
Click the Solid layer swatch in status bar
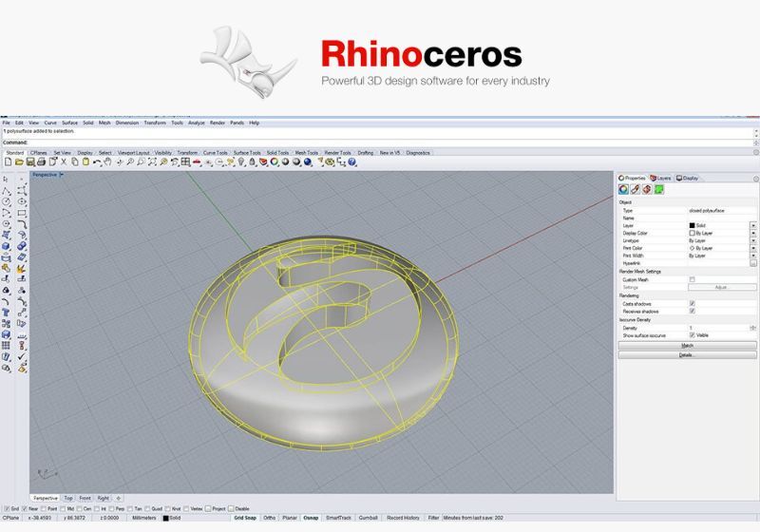click(x=165, y=518)
